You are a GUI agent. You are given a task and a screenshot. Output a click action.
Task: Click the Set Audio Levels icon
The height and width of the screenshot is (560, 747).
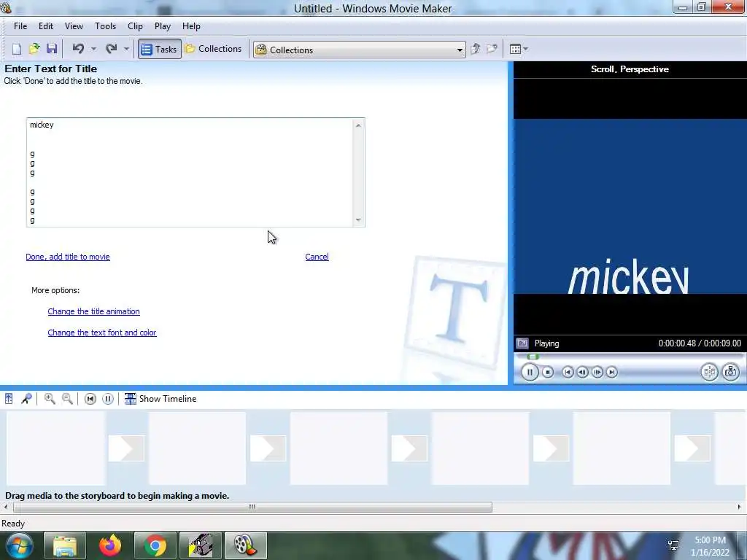coord(9,399)
